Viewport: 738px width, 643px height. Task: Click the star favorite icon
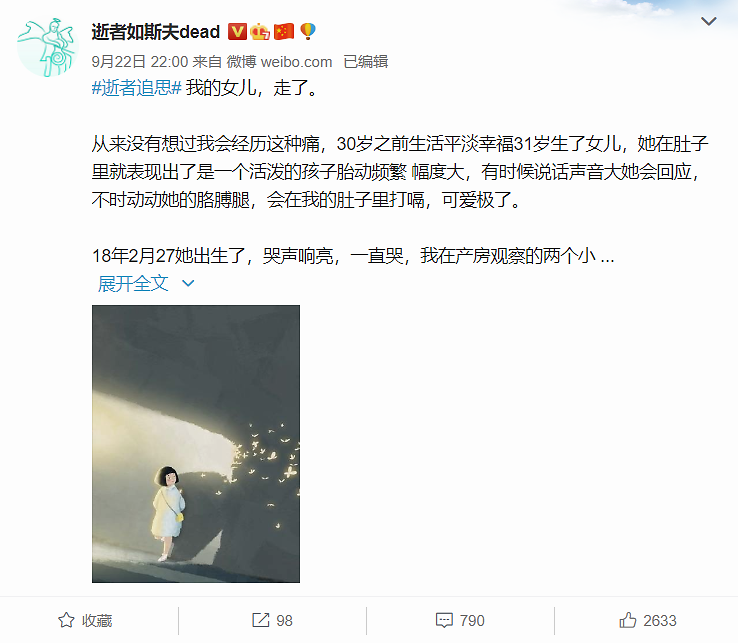[x=66, y=620]
